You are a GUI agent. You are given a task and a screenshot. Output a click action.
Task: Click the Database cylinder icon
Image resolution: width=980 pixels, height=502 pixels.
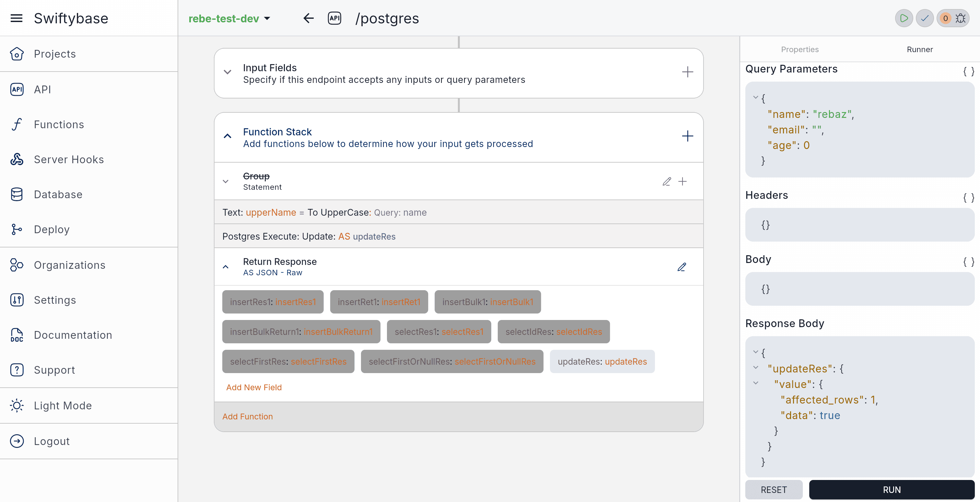[17, 194]
